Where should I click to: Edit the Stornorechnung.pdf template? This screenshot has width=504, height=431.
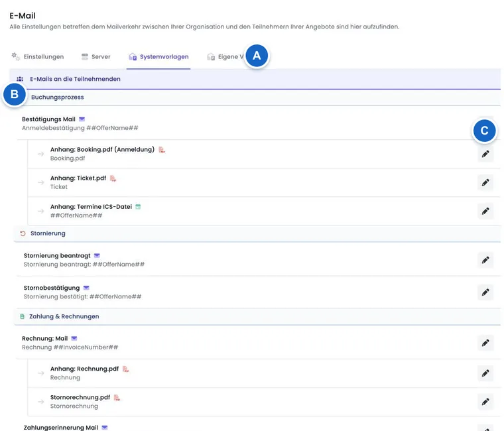click(485, 402)
